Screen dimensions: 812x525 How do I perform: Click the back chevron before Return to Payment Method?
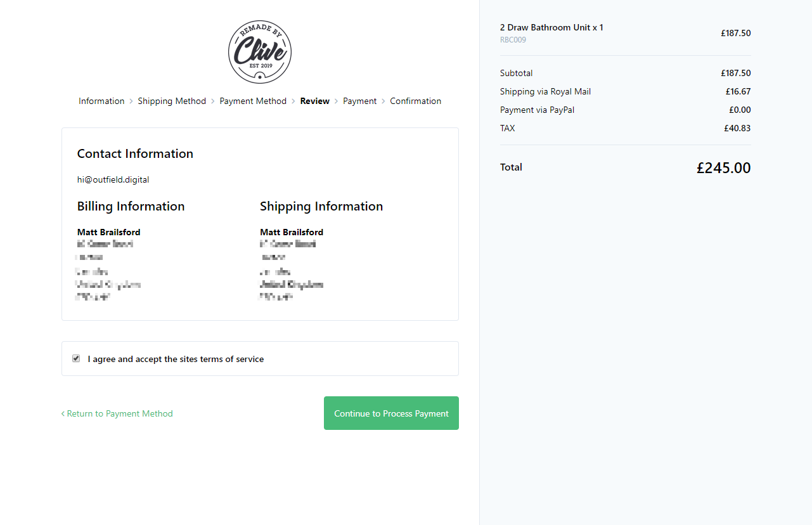point(63,414)
